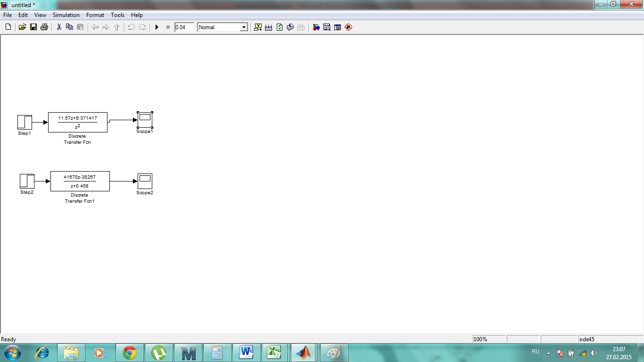
Task: Undo the last action
Action: click(132, 27)
